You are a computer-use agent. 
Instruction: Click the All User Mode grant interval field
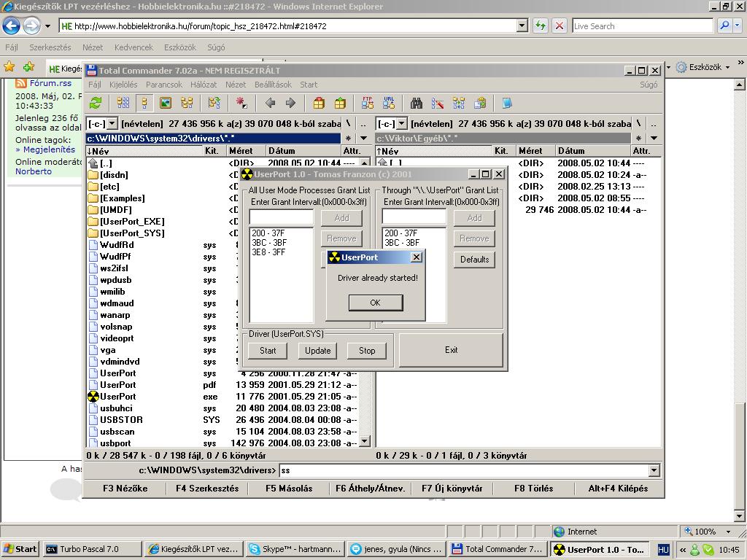[281, 217]
